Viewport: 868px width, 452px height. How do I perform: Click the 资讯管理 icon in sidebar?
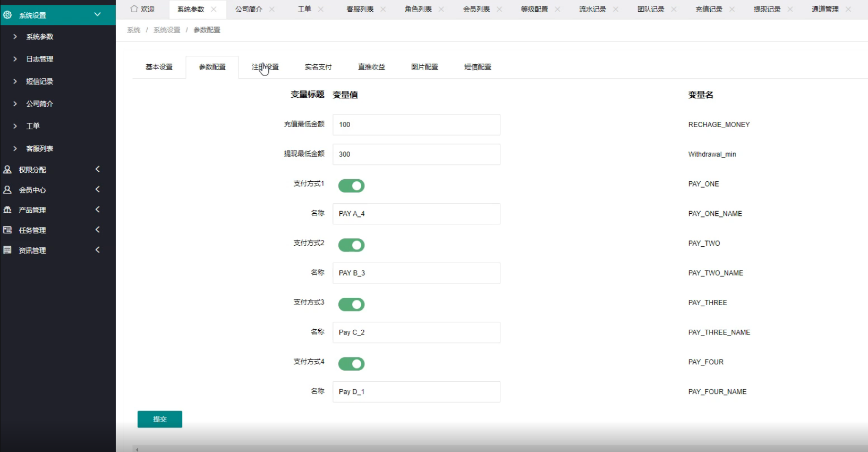coord(7,250)
